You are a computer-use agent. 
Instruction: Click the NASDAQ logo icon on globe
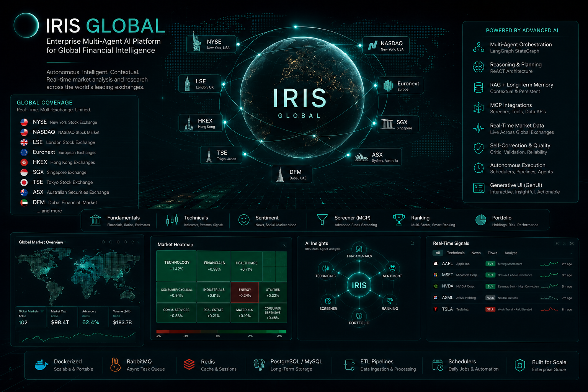pyautogui.click(x=372, y=46)
